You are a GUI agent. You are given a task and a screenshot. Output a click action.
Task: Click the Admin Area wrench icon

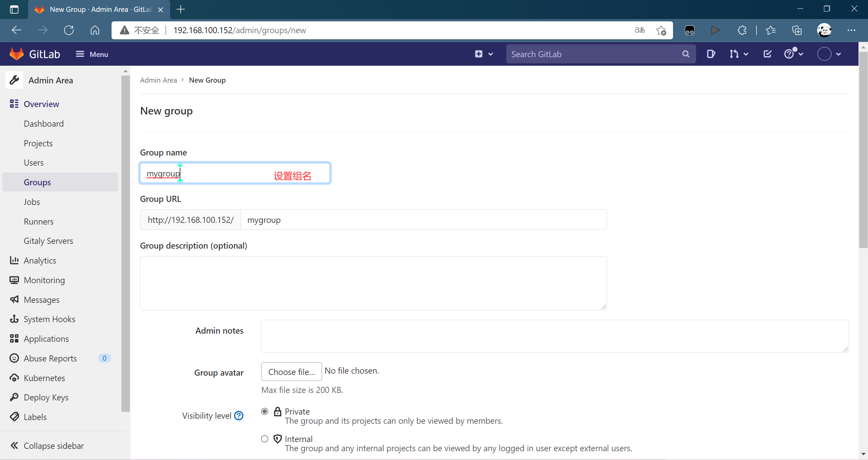[14, 80]
